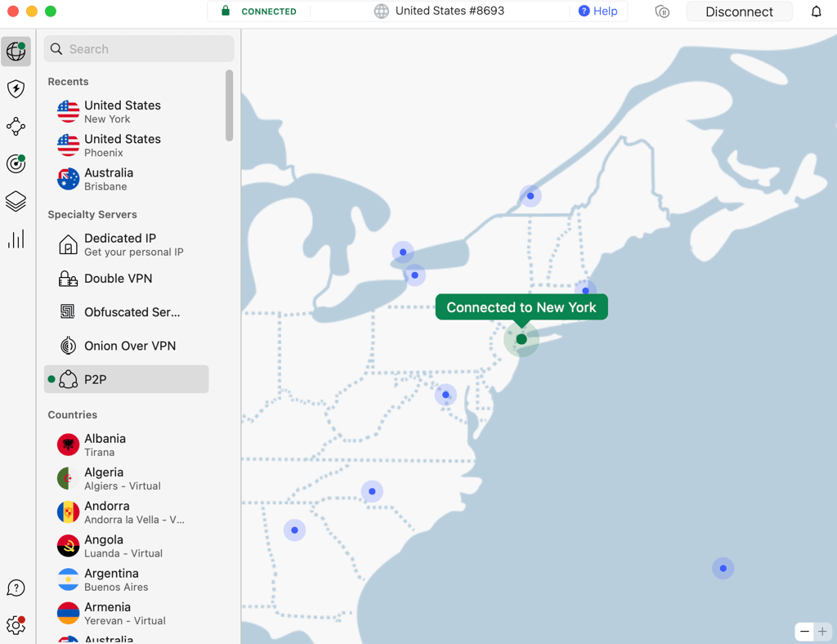This screenshot has width=837, height=644.
Task: Open the stacked layers icon in sidebar
Action: point(16,201)
